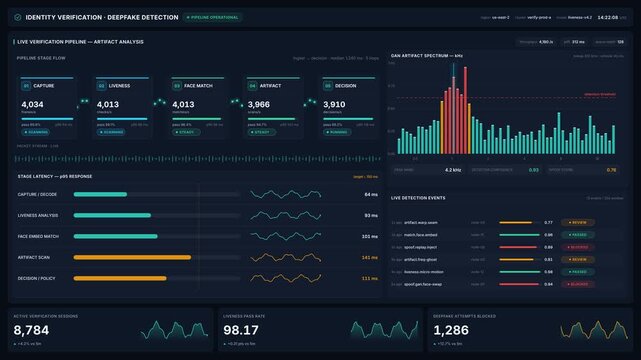This screenshot has height=360, width=641.
Task: Click the Blocked badge for spoof.replay.inject
Action: (578, 247)
